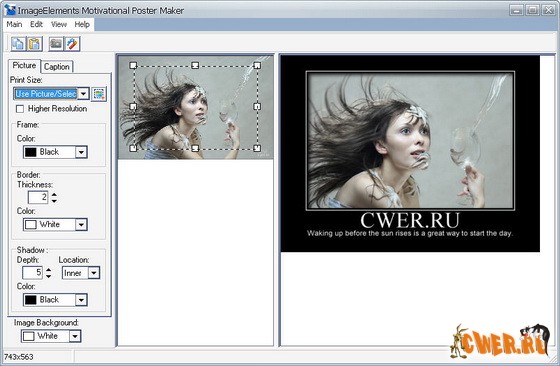The width and height of the screenshot is (560, 366).
Task: Click the bottom-right selection handle on source image
Action: 257,148
